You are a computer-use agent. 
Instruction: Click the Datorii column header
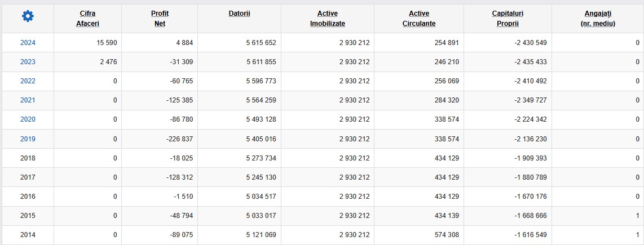coord(240,14)
